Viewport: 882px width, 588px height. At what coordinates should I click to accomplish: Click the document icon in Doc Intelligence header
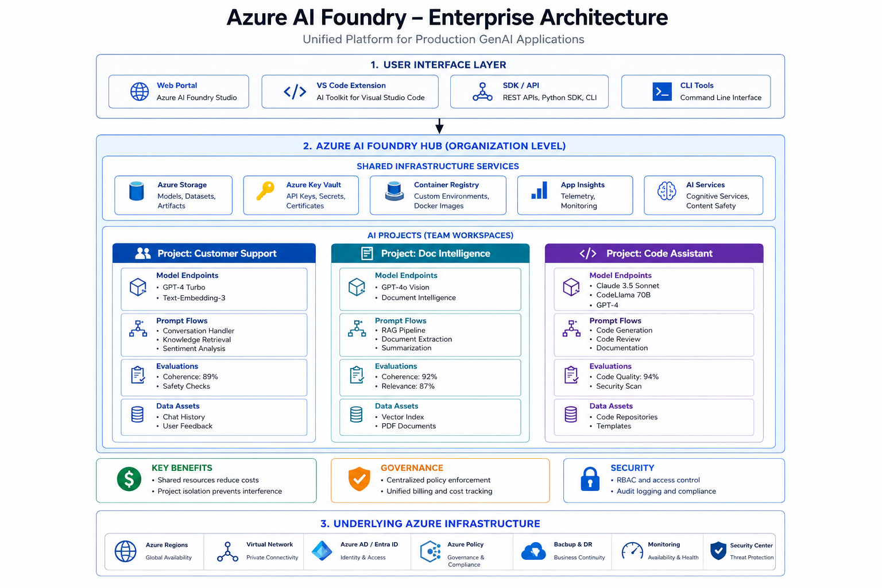(x=367, y=253)
